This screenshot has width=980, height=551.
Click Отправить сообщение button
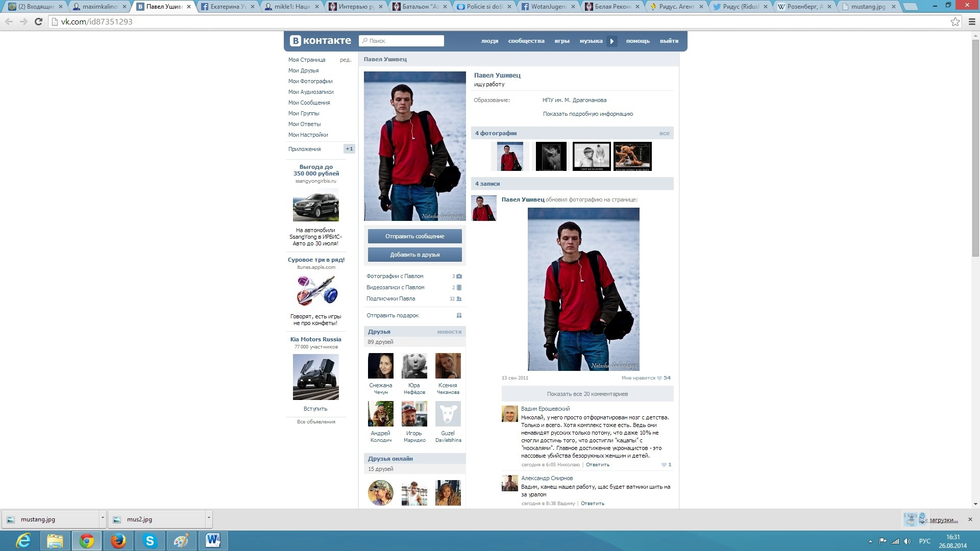click(x=414, y=236)
